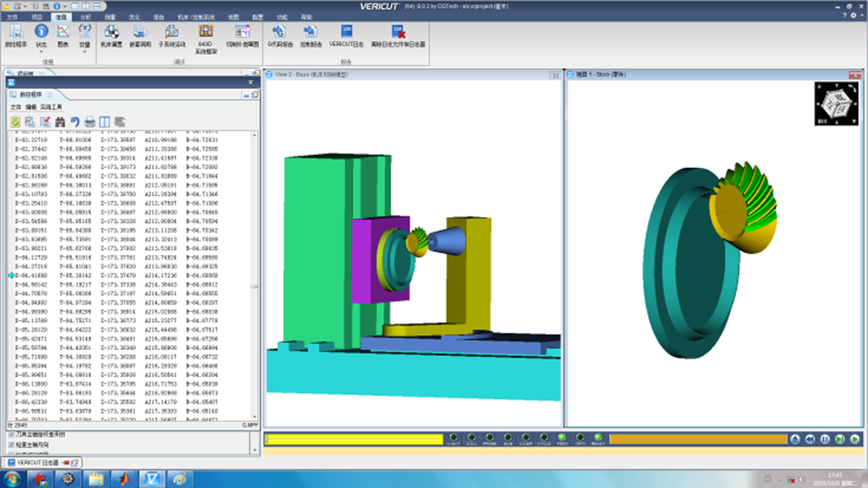The height and width of the screenshot is (488, 868).
Task: Toggle the check spindle direction checkbox
Action: click(x=11, y=444)
